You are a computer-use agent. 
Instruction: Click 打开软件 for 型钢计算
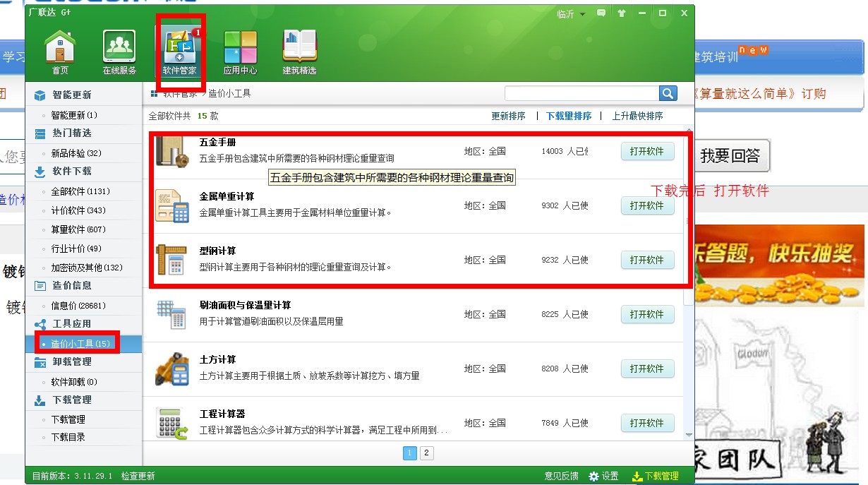point(647,260)
